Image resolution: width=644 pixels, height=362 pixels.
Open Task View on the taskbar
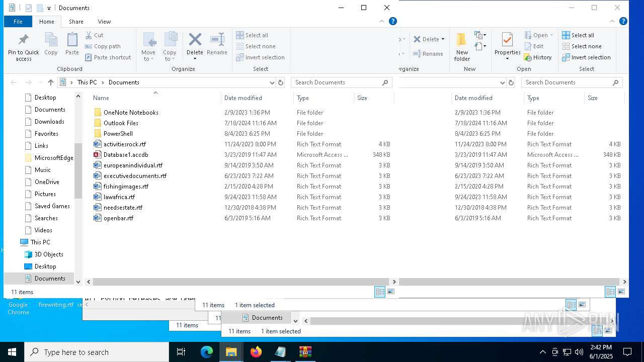pos(181,352)
